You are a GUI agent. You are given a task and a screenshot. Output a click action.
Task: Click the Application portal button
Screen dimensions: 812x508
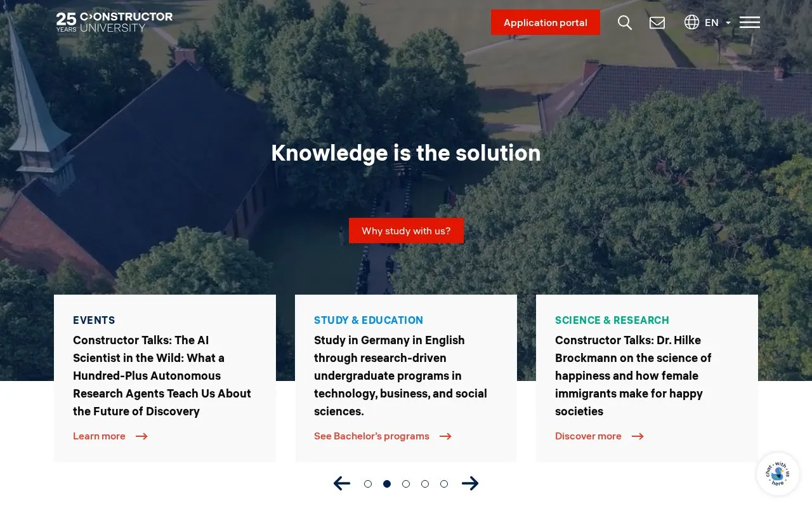[x=546, y=22]
